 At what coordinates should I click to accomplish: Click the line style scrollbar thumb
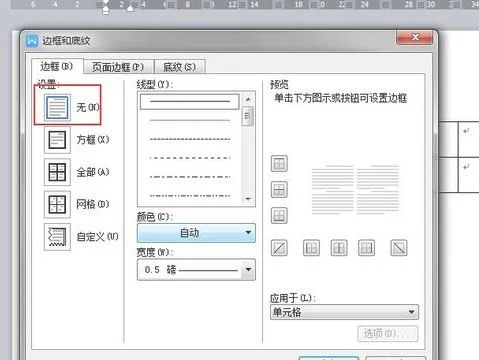click(x=248, y=116)
